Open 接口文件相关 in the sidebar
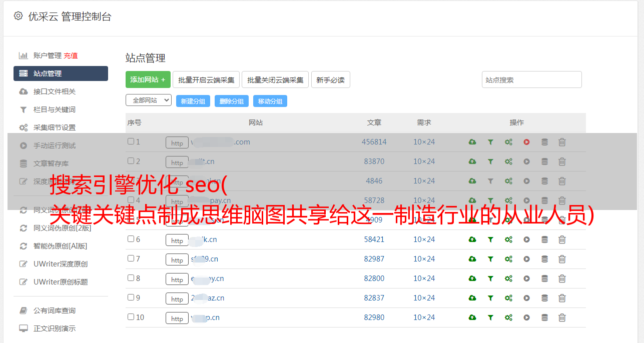The image size is (644, 343). (55, 91)
